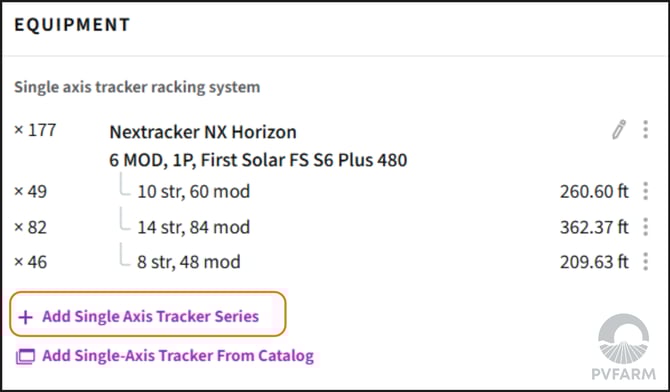Screen dimensions: 670x392
Task: Click the PVFARM logo
Action: click(x=623, y=347)
